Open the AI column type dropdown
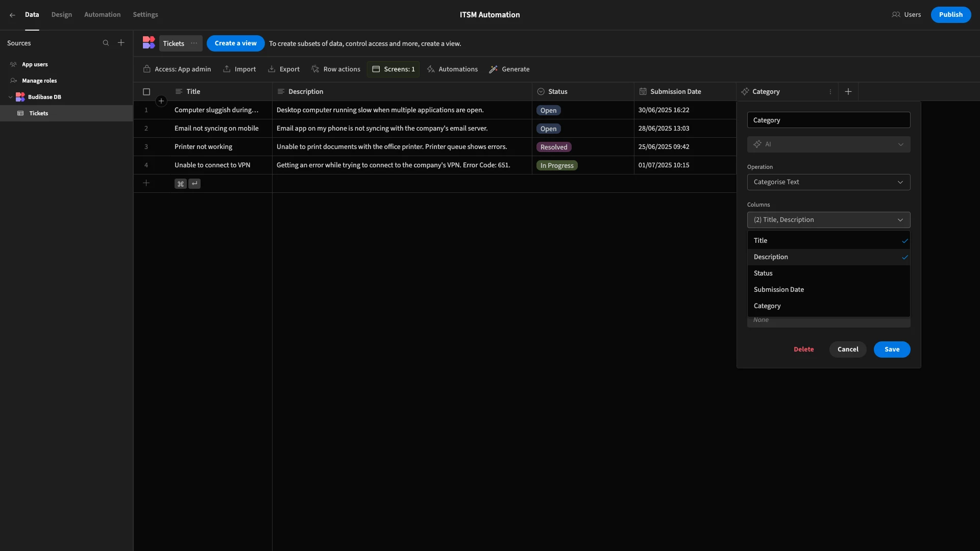This screenshot has height=551, width=980. click(828, 144)
